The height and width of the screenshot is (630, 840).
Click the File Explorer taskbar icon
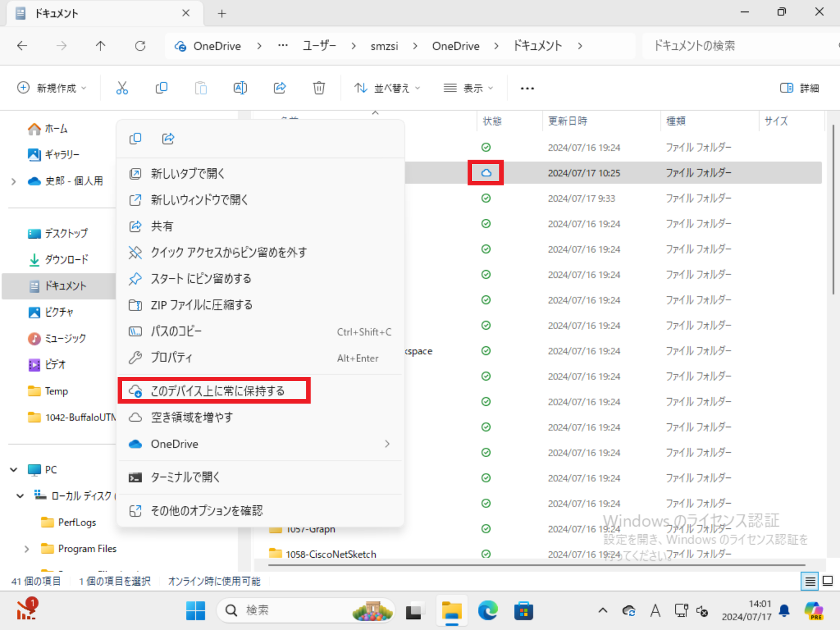(452, 610)
